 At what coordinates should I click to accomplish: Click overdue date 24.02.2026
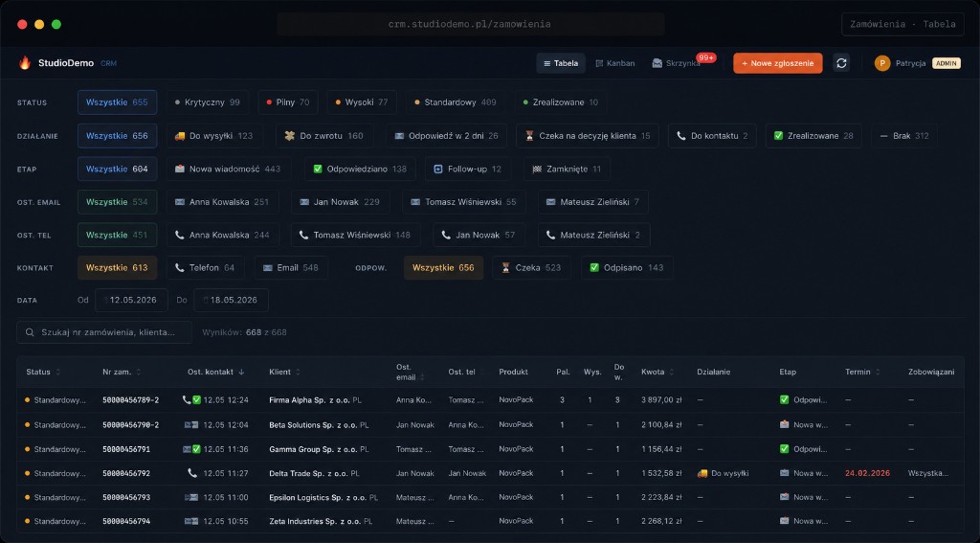coord(867,473)
